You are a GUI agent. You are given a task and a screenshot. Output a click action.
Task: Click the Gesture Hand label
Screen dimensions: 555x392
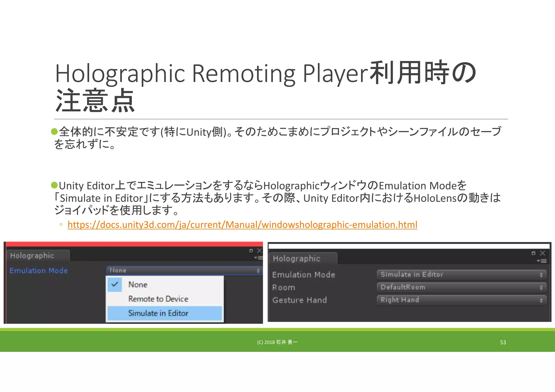(299, 300)
